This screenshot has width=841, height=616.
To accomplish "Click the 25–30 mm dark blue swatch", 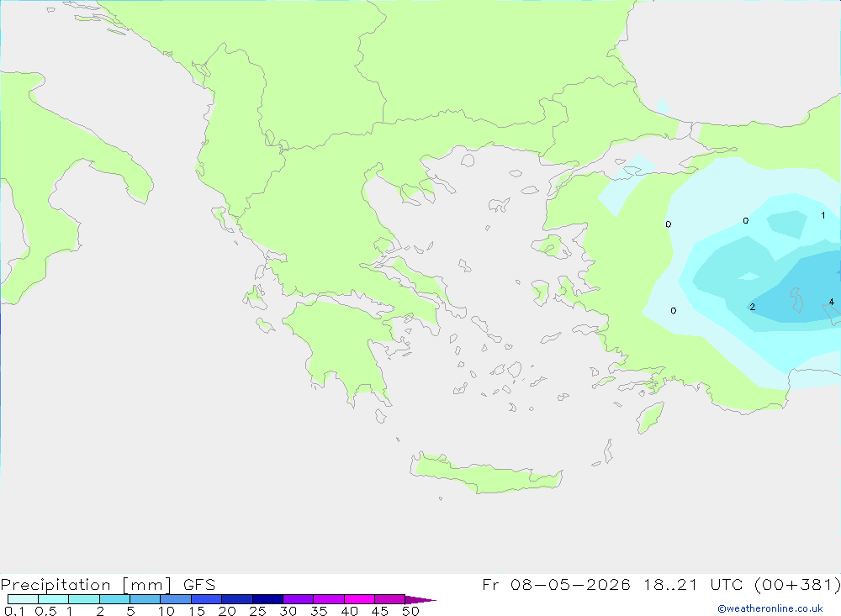I will click(x=267, y=599).
